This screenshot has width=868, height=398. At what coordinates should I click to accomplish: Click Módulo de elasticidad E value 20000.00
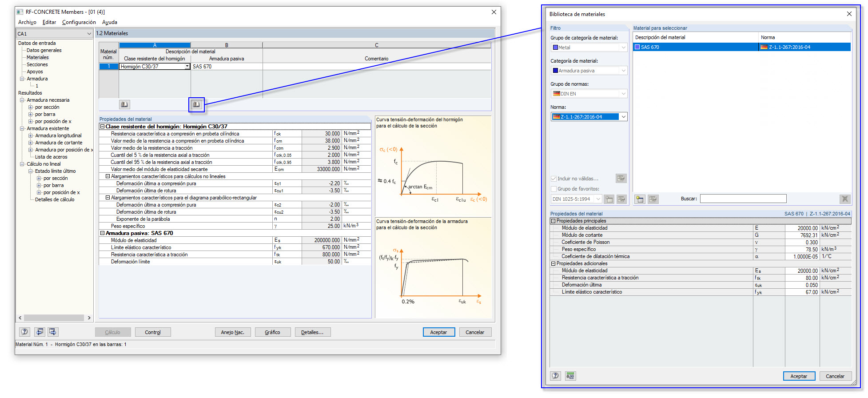(x=802, y=228)
